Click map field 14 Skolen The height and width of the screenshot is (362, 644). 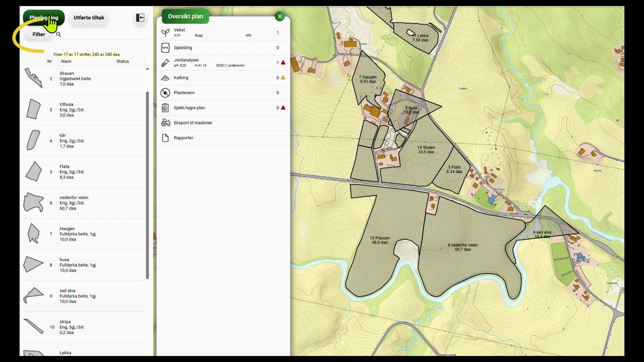pyautogui.click(x=426, y=149)
